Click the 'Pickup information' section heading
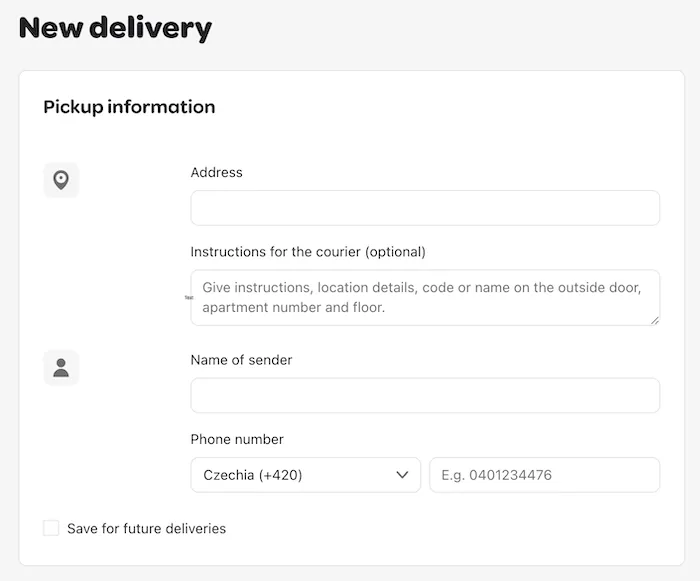This screenshot has width=700, height=581. [129, 107]
